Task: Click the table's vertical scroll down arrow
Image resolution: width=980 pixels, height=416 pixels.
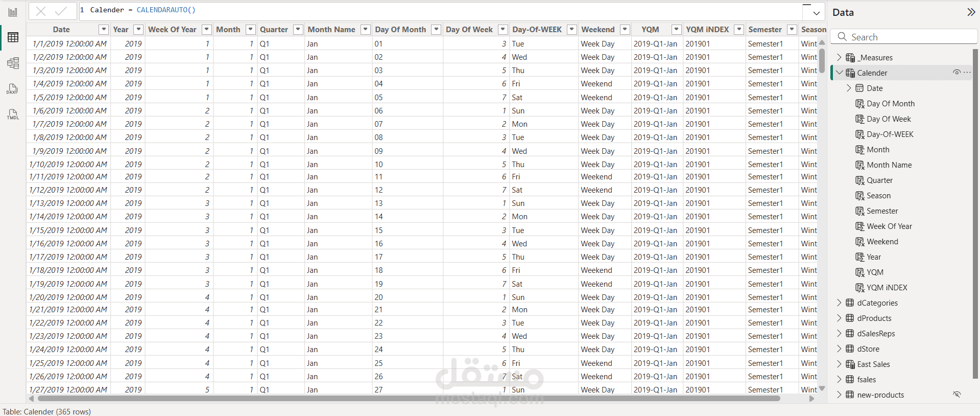Action: pyautogui.click(x=822, y=388)
